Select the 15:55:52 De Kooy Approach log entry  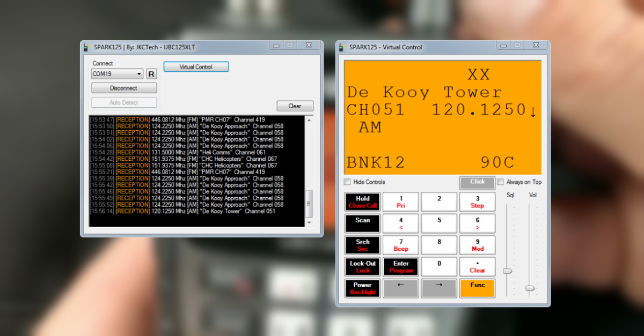point(187,205)
